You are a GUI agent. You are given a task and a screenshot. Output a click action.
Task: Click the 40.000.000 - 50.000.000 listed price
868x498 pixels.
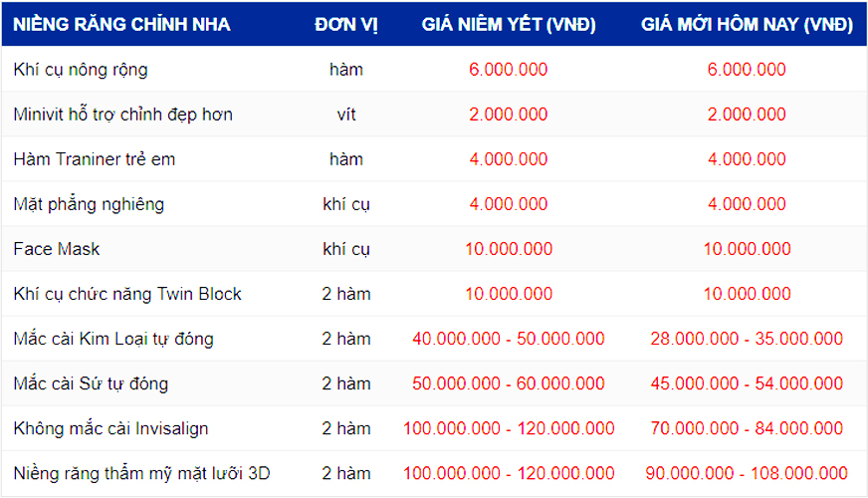[x=509, y=339]
